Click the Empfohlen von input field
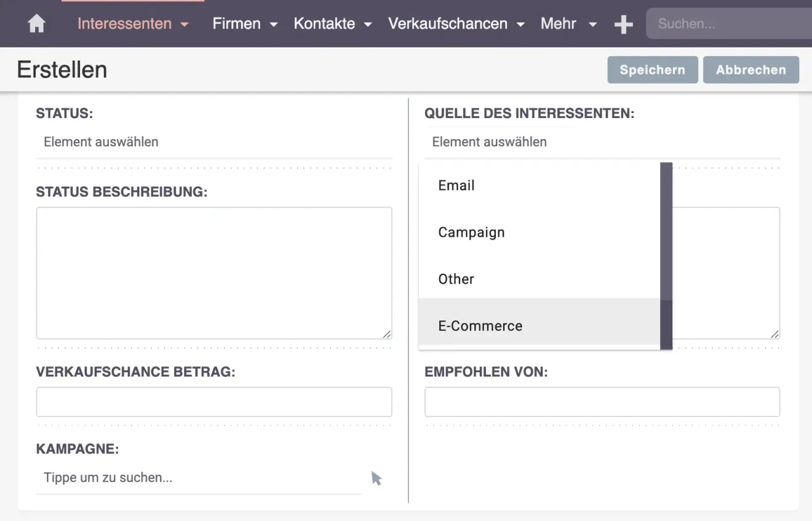 click(x=602, y=402)
